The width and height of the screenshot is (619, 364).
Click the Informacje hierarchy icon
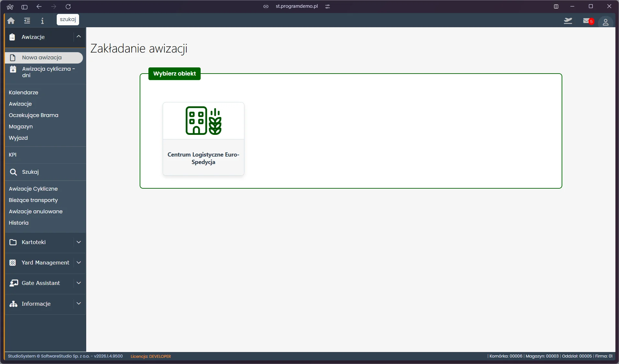(13, 304)
